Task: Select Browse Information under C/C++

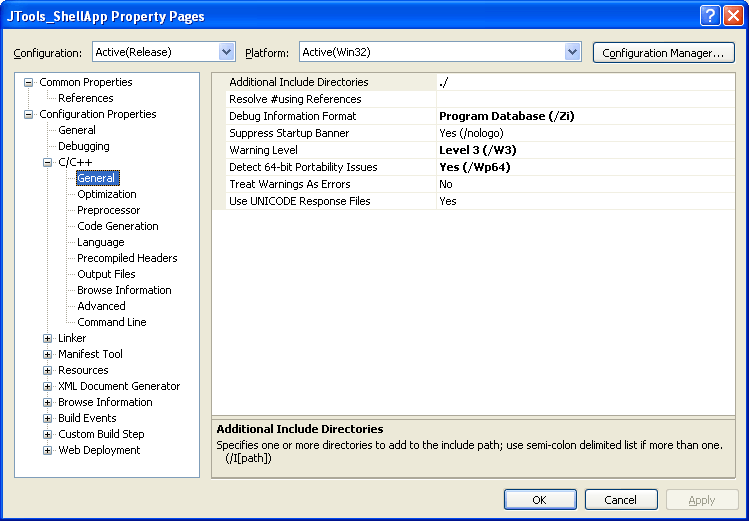Action: pos(124,290)
